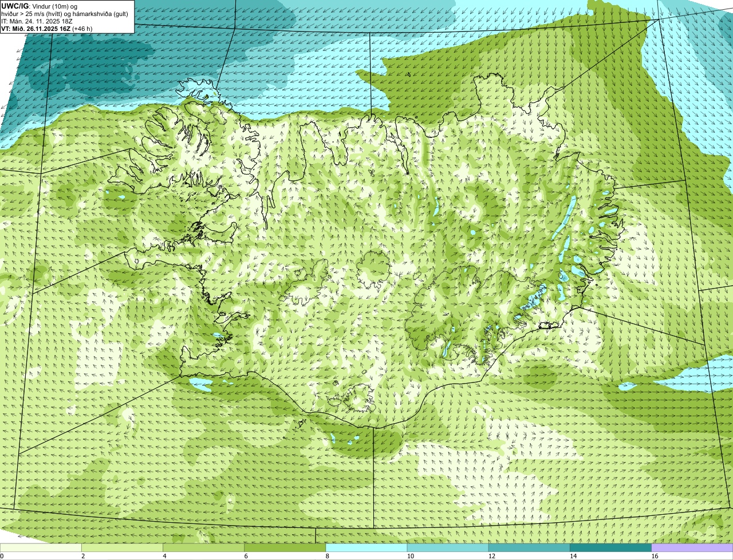Click the '14' tick label on the colorbar
Screen dimensions: 733x560
[x=573, y=556]
